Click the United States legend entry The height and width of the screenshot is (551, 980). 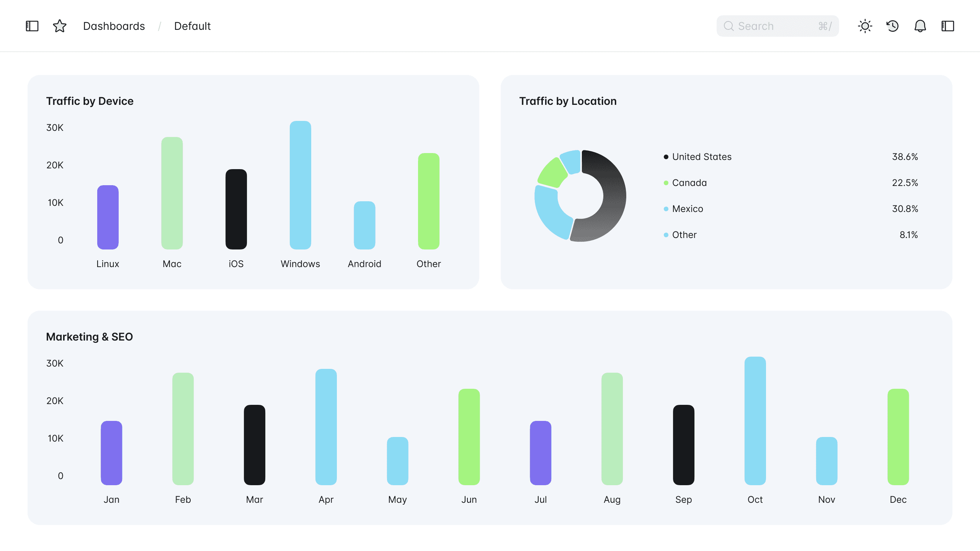[x=701, y=157]
